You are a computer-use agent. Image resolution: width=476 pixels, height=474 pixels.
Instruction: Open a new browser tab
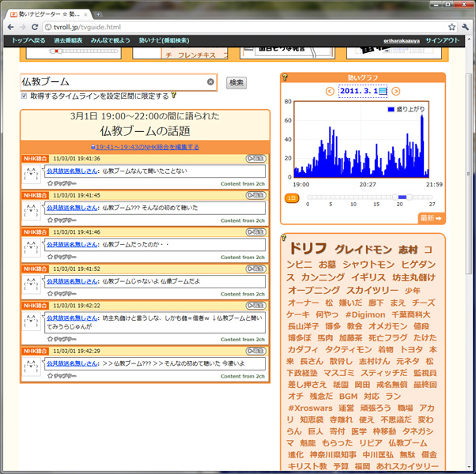(98, 14)
